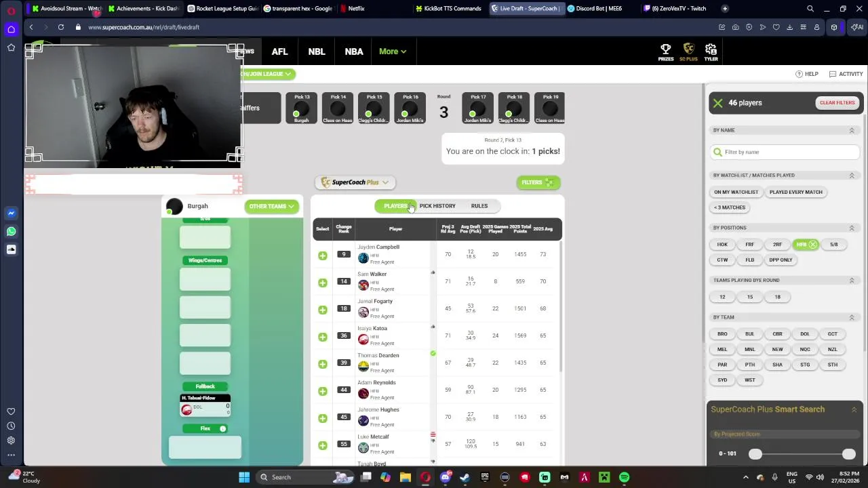Open the Other Teams dropdown
The height and width of the screenshot is (488, 868).
[271, 207]
